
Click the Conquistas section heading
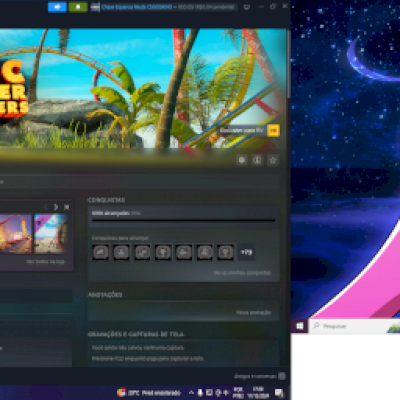point(106,200)
